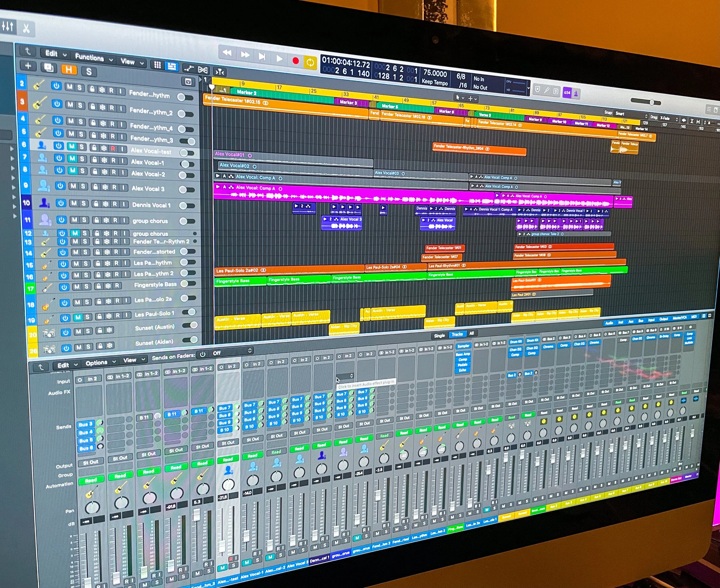The image size is (720, 588).
Task: Solo the Alex Vocal-2 track
Action: point(82,171)
